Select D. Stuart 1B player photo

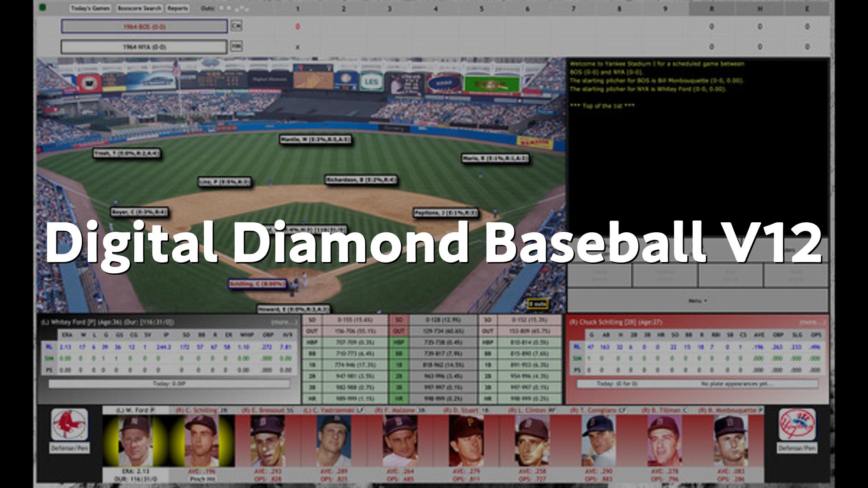(x=466, y=441)
